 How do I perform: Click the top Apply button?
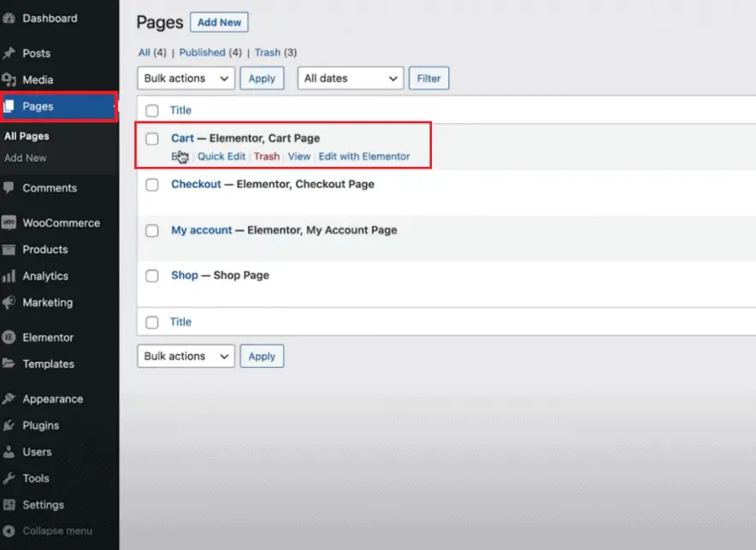262,78
